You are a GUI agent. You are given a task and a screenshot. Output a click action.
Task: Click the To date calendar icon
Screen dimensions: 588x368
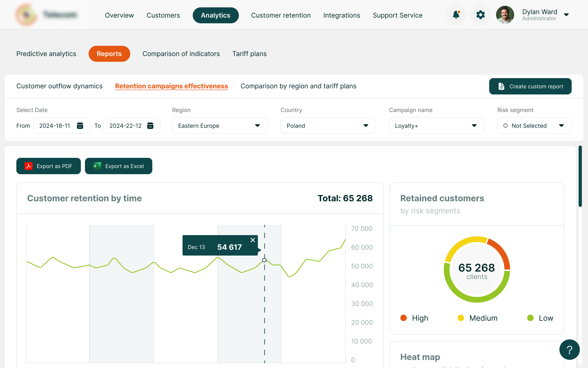tap(150, 126)
